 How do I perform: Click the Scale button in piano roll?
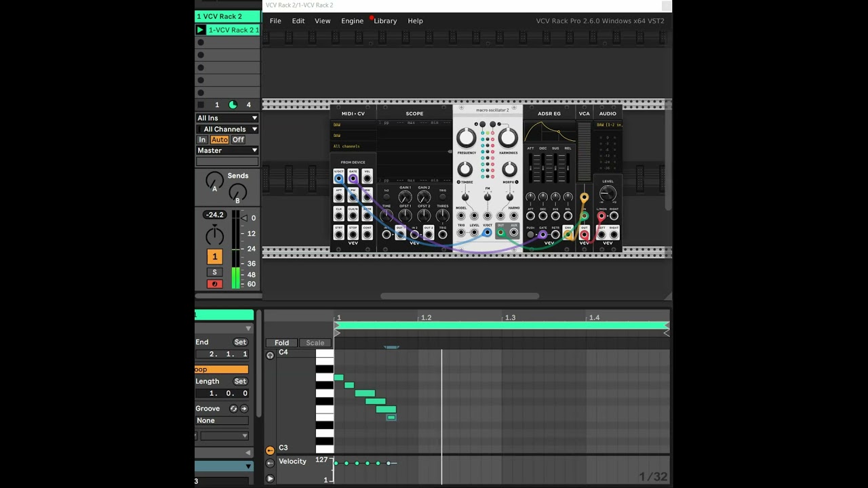(315, 343)
